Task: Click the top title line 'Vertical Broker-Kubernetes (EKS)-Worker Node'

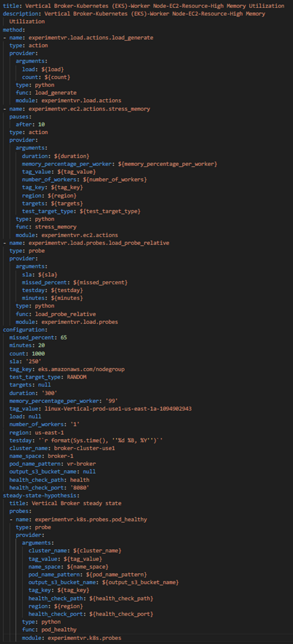Action: (x=143, y=6)
